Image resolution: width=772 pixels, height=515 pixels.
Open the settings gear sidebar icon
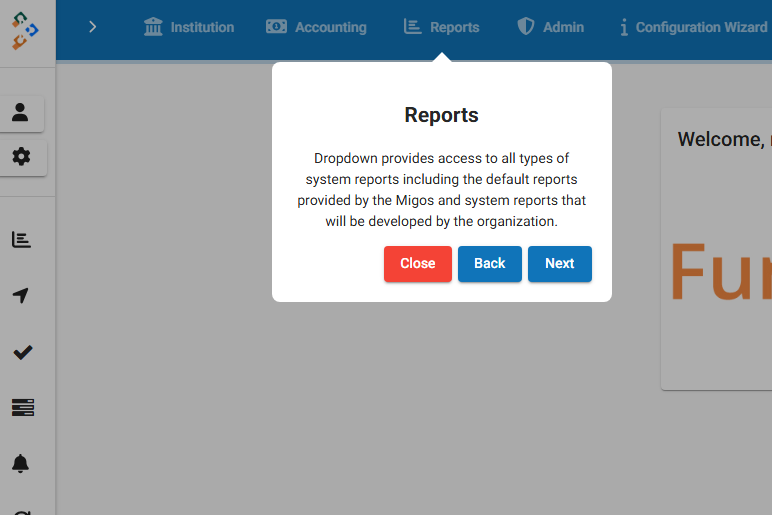click(21, 157)
